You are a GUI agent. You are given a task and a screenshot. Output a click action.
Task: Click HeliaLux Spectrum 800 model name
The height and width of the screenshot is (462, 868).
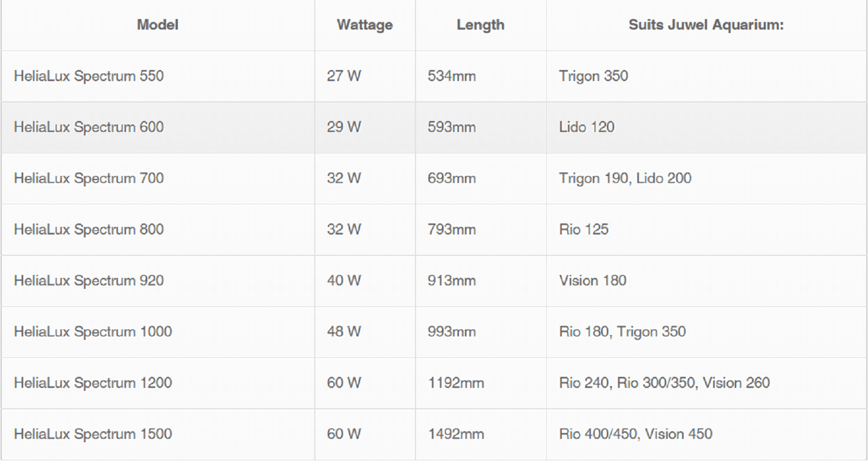pyautogui.click(x=89, y=229)
